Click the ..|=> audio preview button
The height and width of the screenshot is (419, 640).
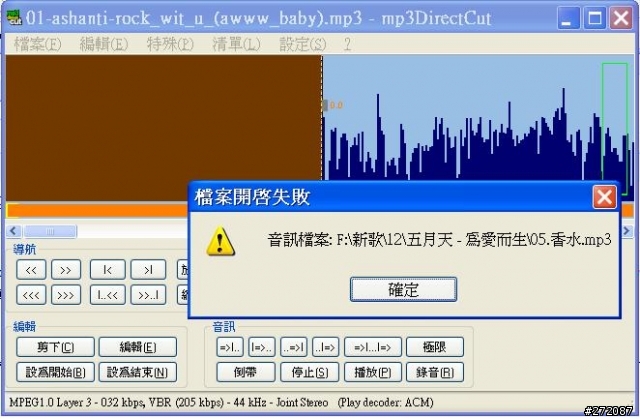[x=326, y=347]
